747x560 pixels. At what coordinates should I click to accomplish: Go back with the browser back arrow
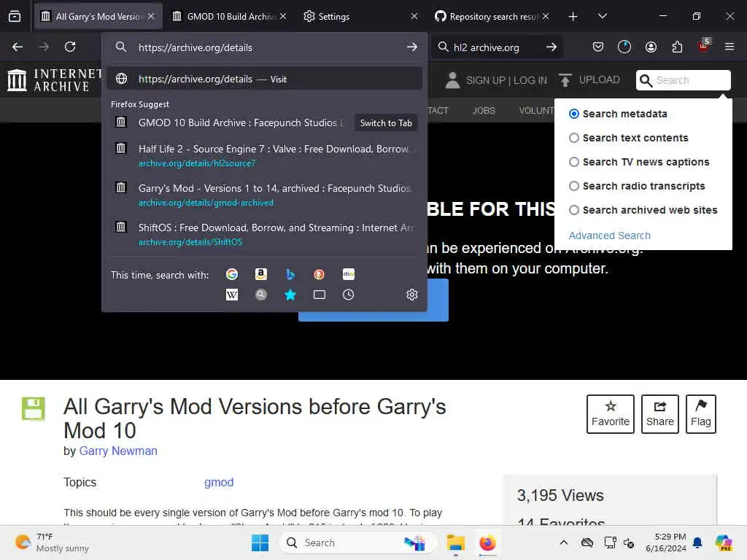(x=18, y=47)
